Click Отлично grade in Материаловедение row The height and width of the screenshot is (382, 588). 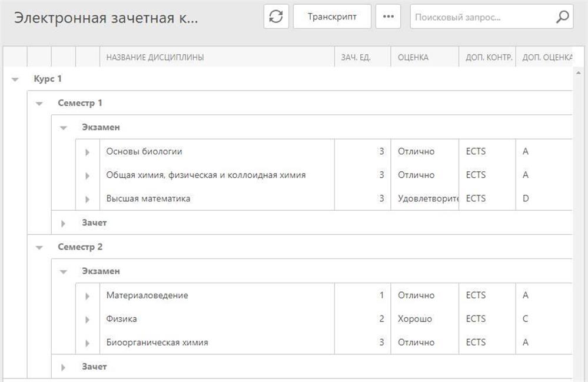[416, 295]
